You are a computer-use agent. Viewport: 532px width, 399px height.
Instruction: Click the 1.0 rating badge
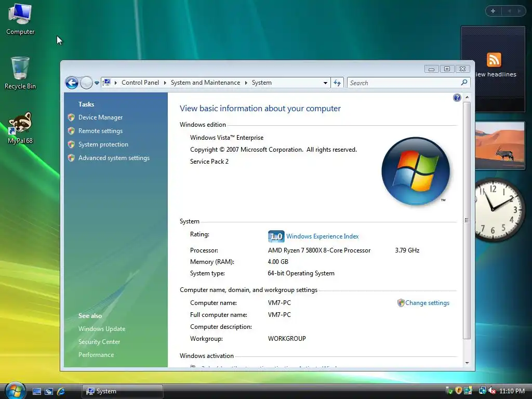[276, 236]
